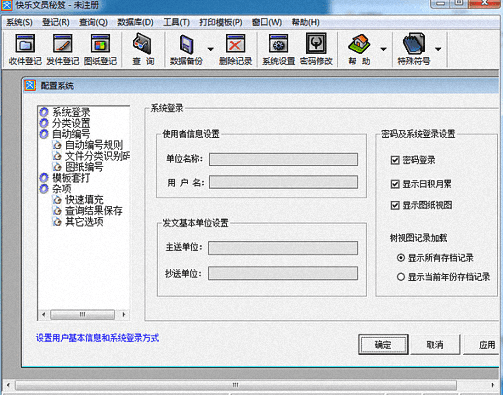Image resolution: width=503 pixels, height=395 pixels.
Task: Click the 确定 button
Action: click(x=383, y=345)
